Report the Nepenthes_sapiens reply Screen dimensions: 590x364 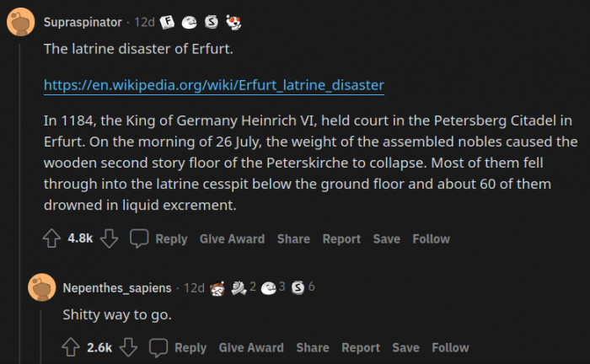point(361,347)
